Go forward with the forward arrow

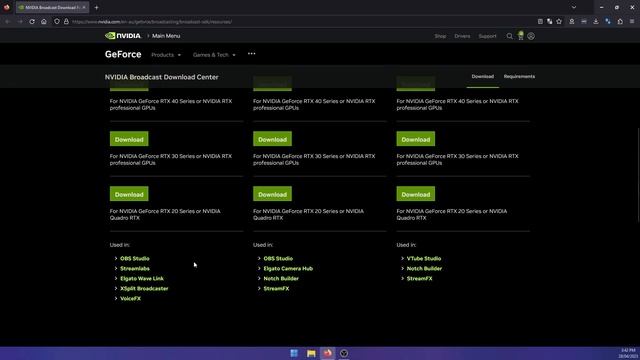(20, 22)
